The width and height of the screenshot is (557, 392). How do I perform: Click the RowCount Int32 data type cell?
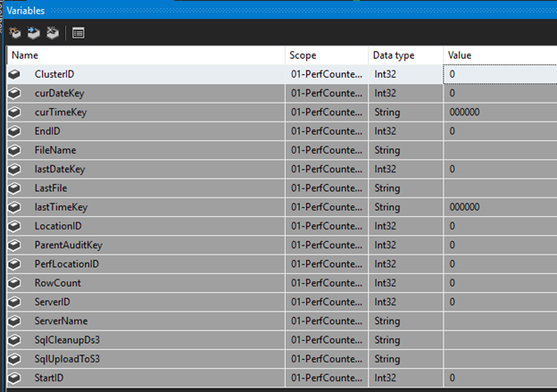[406, 283]
